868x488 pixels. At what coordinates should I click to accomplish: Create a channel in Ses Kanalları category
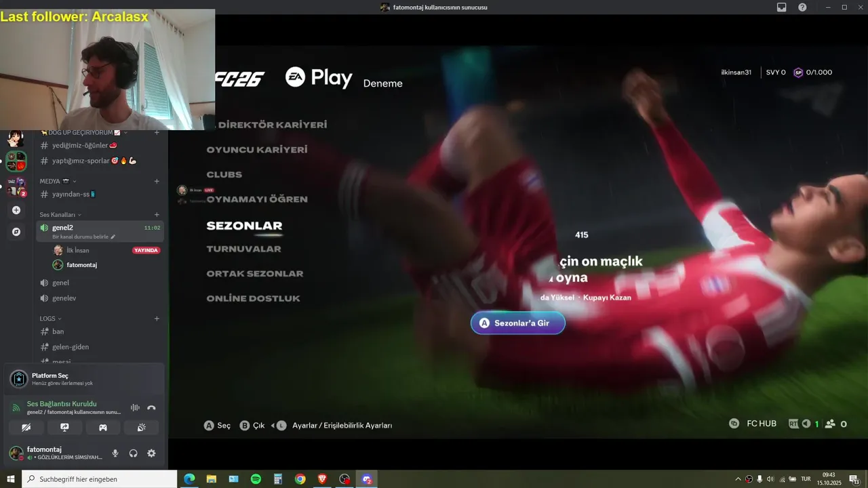[x=157, y=214]
